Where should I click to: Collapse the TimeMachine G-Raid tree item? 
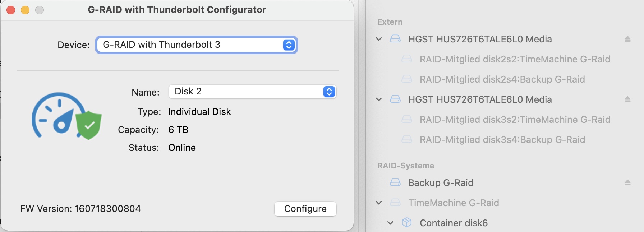click(x=379, y=203)
